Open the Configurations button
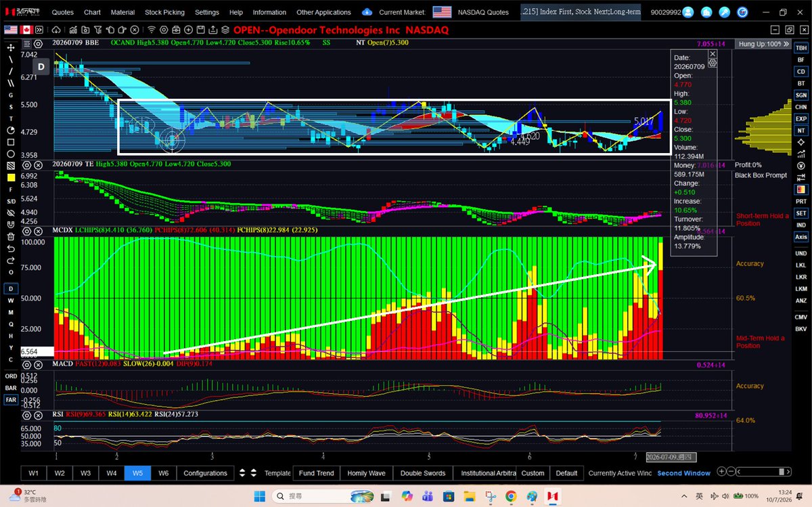This screenshot has width=812, height=507. pos(205,473)
